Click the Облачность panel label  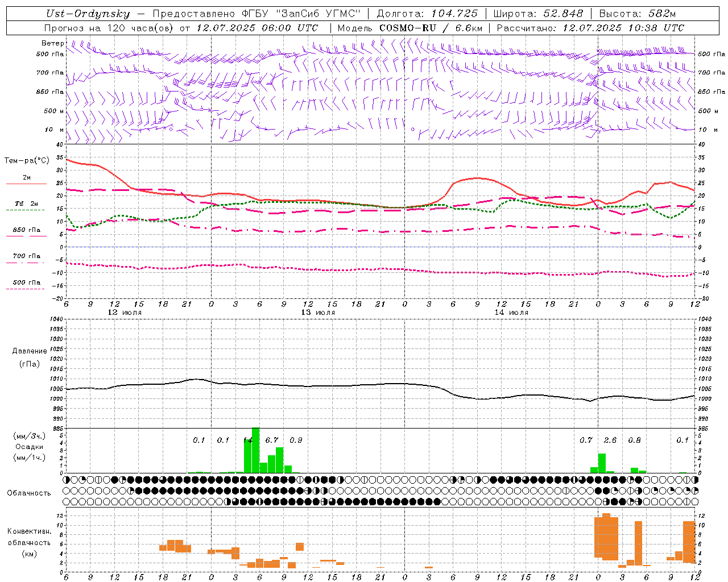click(x=29, y=493)
